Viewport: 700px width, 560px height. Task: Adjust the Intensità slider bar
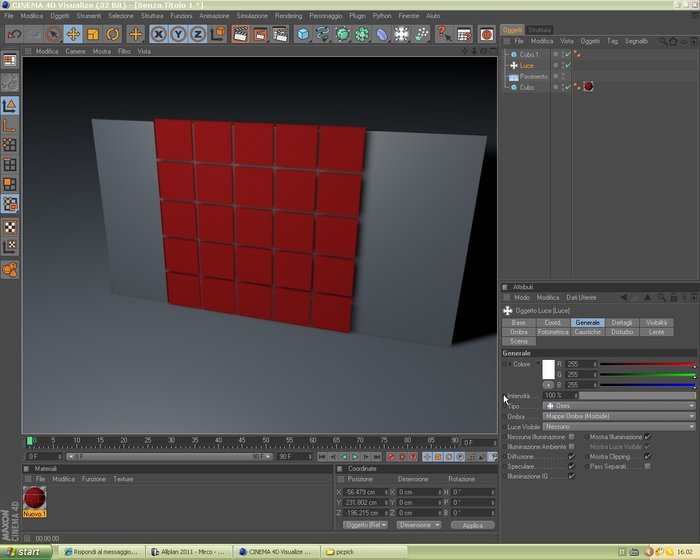tap(638, 396)
